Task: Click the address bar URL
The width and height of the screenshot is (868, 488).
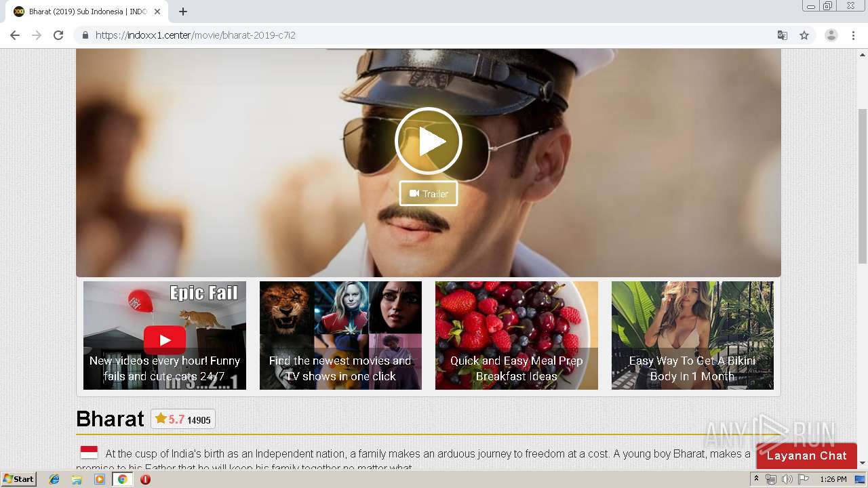Action: [195, 35]
